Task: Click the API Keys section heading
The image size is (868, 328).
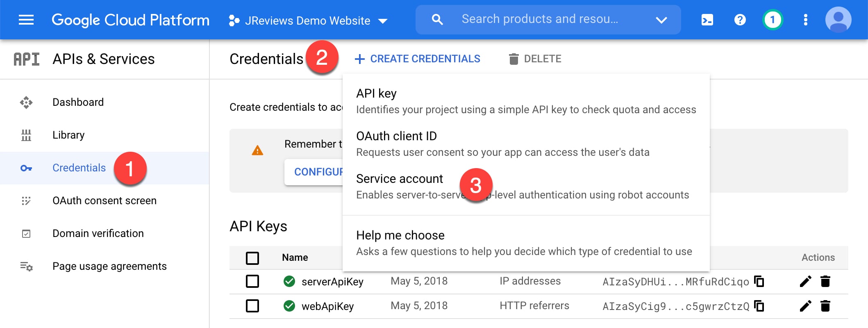Action: [x=258, y=226]
